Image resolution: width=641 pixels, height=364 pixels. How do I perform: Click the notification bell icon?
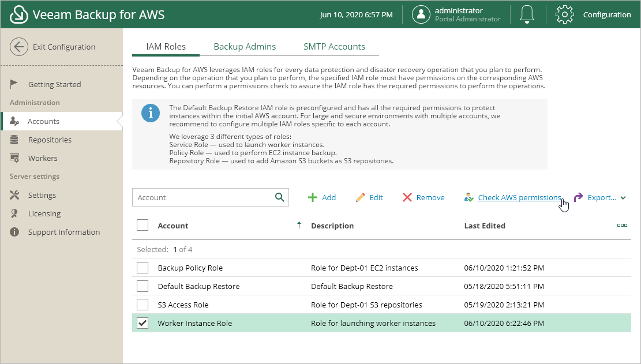526,14
